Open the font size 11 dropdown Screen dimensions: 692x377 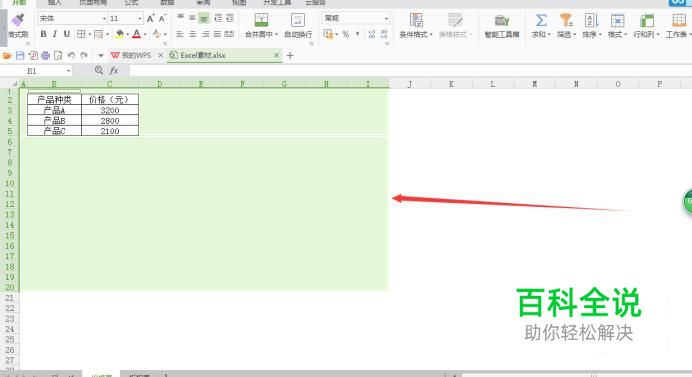(140, 19)
